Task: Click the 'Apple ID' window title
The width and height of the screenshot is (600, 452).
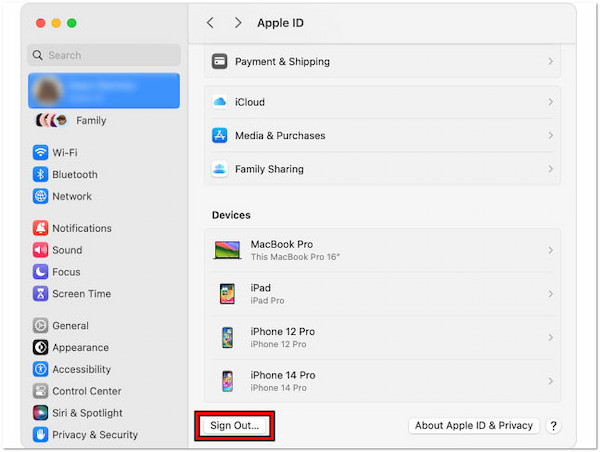Action: tap(280, 23)
